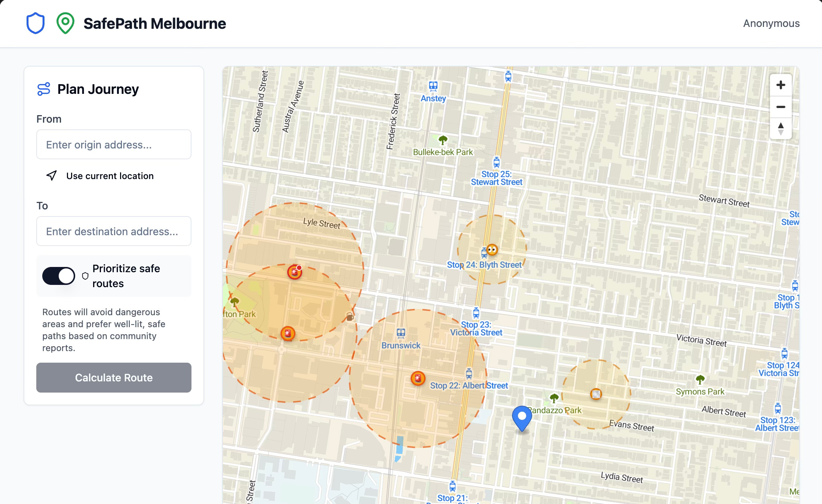Click Stop 25 Stewart Street tram icon
The width and height of the screenshot is (822, 504).
496,162
